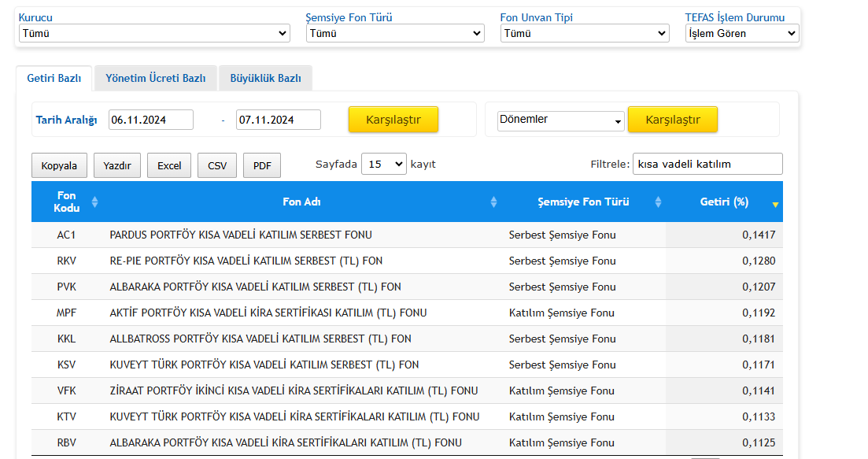Sort by the Fon Adı column arrows

pyautogui.click(x=493, y=202)
